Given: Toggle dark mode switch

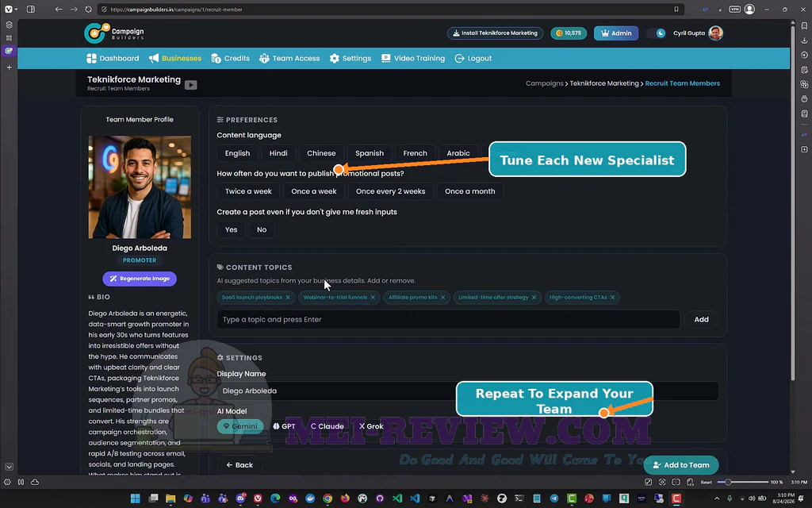Looking at the screenshot, I should 656,33.
